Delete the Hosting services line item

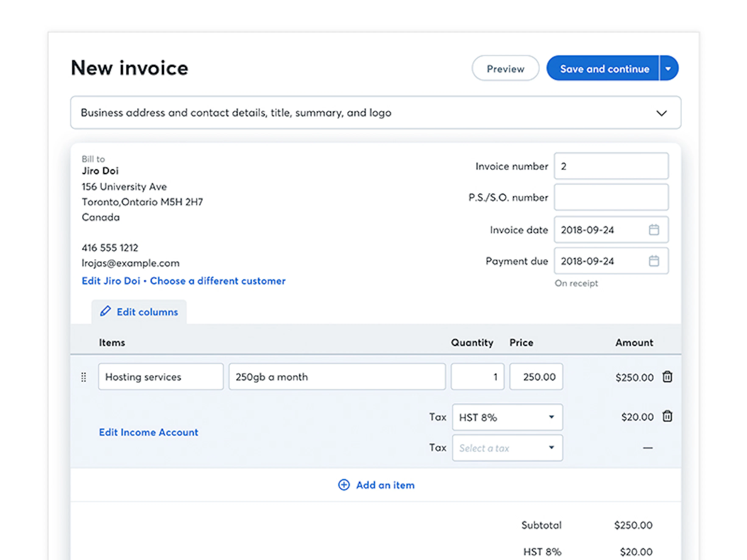click(667, 377)
